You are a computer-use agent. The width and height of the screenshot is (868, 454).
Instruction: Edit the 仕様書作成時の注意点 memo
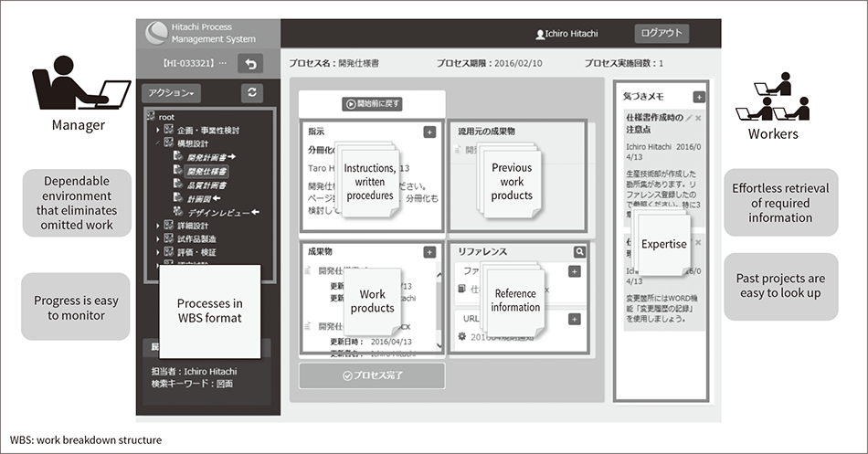689,119
